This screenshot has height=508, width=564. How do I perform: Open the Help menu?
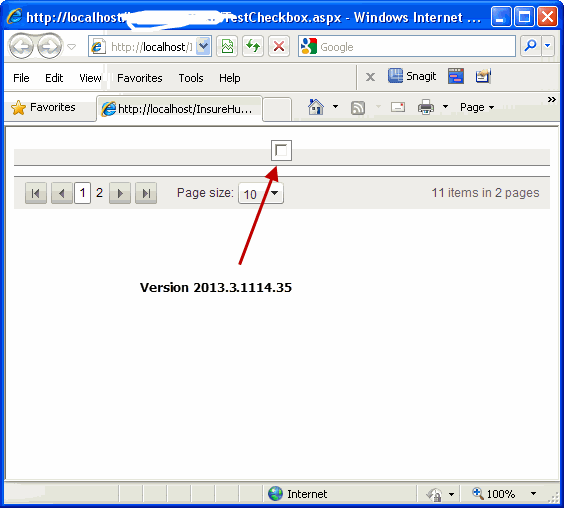[x=229, y=78]
